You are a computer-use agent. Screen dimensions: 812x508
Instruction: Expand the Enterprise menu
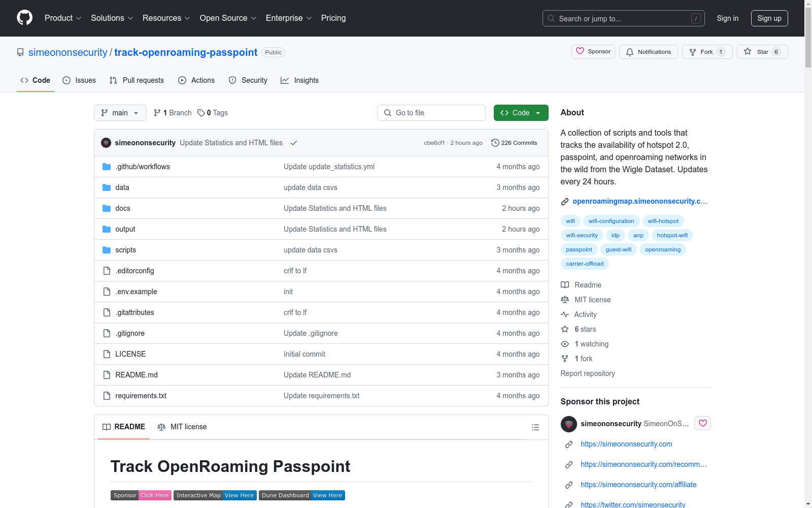point(288,18)
